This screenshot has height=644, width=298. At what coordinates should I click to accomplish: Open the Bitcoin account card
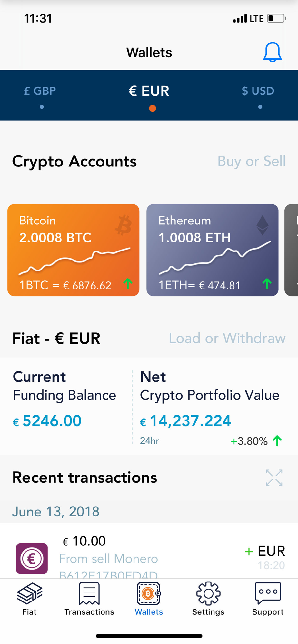click(74, 250)
